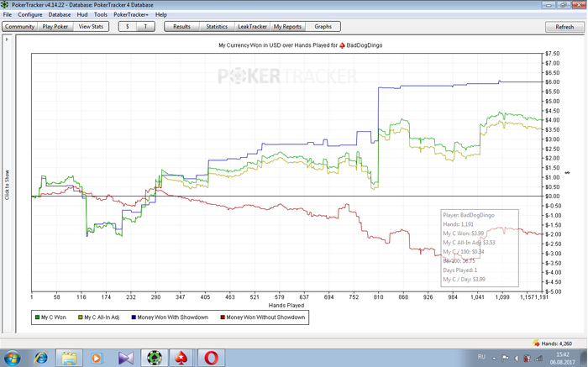Open Windows Explorer folder from taskbar
588x367 pixels.
[x=70, y=359]
